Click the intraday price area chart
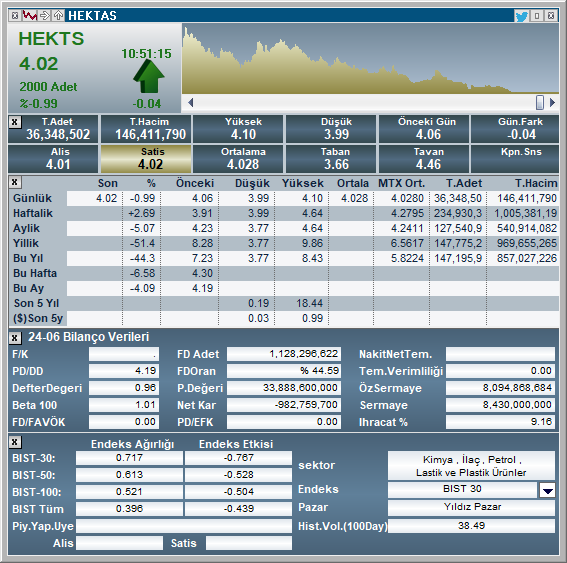This screenshot has height=563, width=567. (x=370, y=59)
